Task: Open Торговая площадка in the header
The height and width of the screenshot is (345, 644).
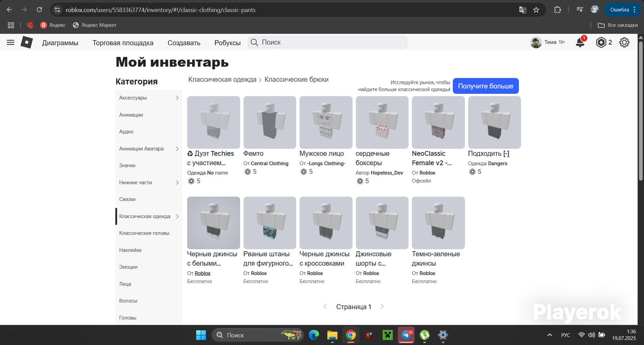Action: click(123, 43)
